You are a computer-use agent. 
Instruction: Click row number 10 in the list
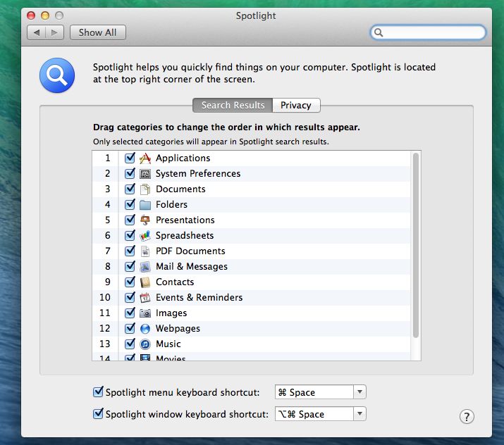(x=105, y=297)
